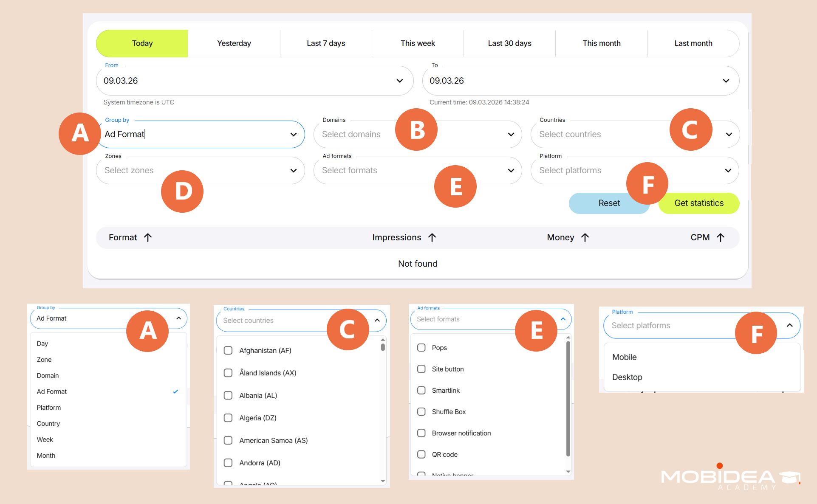Sort by Impressions arrow icon
The image size is (817, 504).
pyautogui.click(x=432, y=238)
